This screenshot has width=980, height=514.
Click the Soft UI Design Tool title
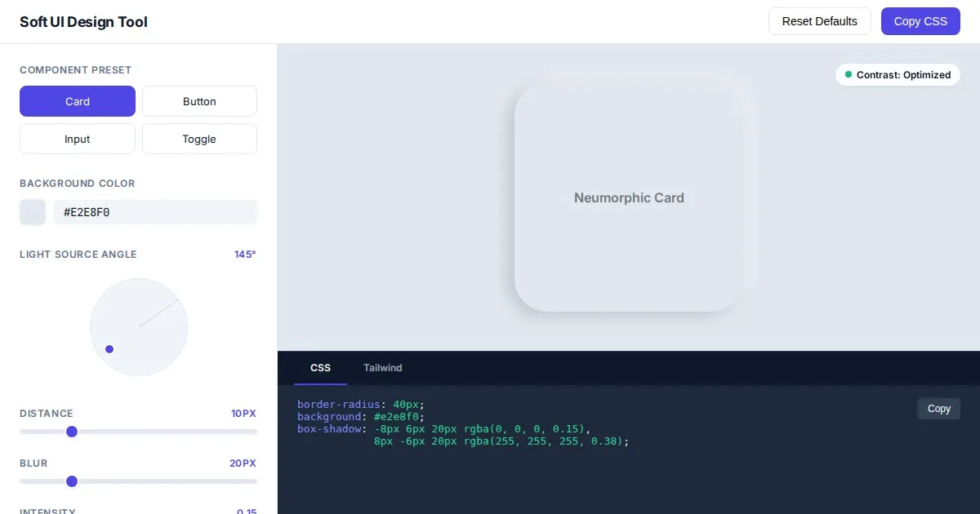(83, 22)
